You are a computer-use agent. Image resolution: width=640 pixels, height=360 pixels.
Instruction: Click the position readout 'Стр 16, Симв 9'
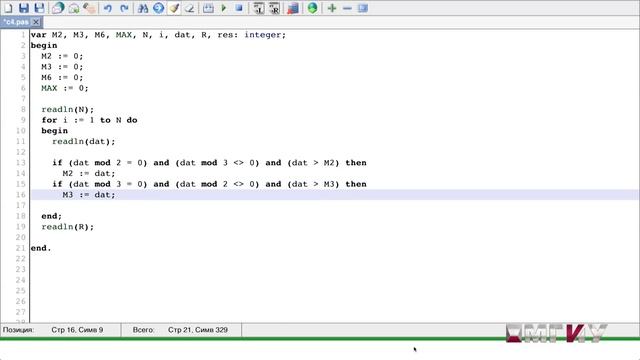pos(77,330)
